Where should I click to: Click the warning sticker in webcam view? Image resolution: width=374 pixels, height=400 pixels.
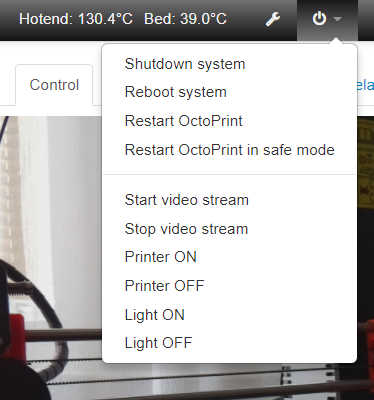click(x=366, y=161)
